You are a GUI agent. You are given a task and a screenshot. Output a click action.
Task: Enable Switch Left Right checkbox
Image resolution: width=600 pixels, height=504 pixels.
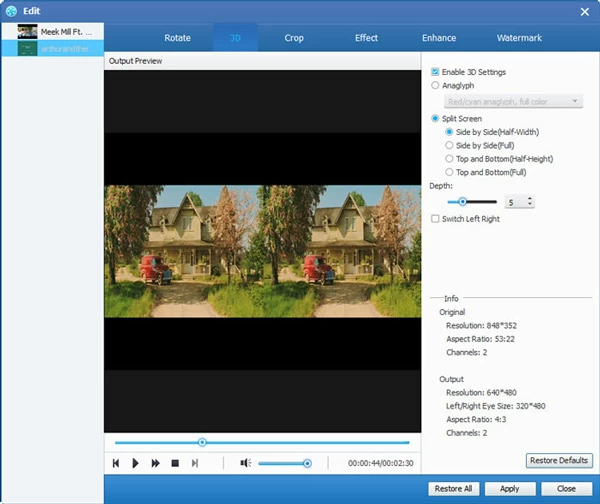tap(435, 218)
